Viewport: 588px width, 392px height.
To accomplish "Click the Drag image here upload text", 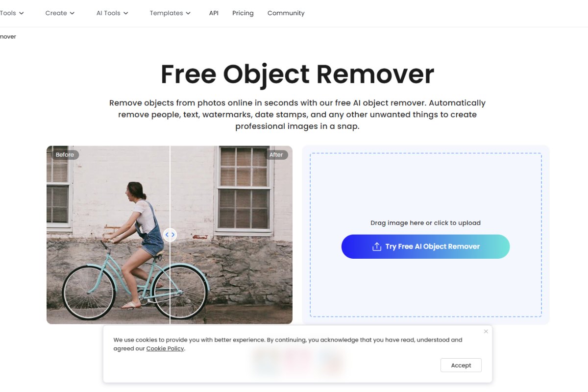I will coord(425,223).
